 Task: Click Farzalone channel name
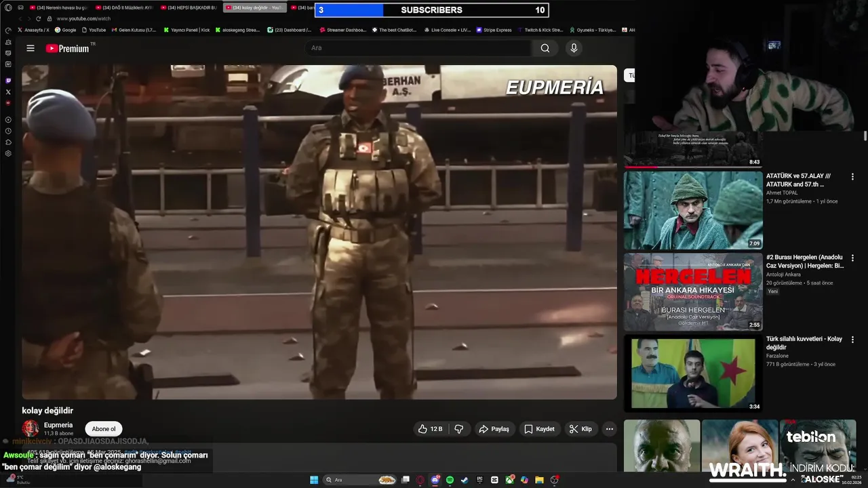(778, 356)
